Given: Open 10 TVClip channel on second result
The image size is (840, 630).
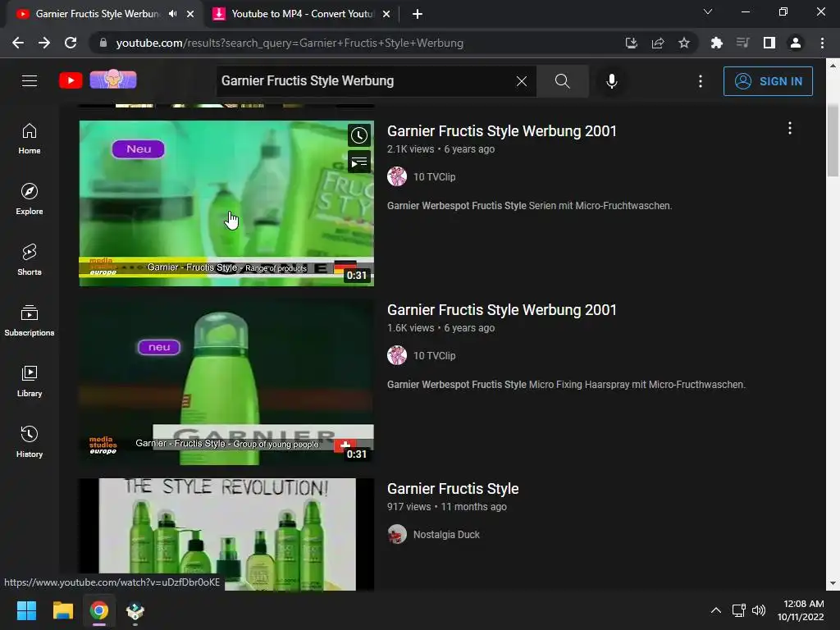Looking at the screenshot, I should (434, 356).
